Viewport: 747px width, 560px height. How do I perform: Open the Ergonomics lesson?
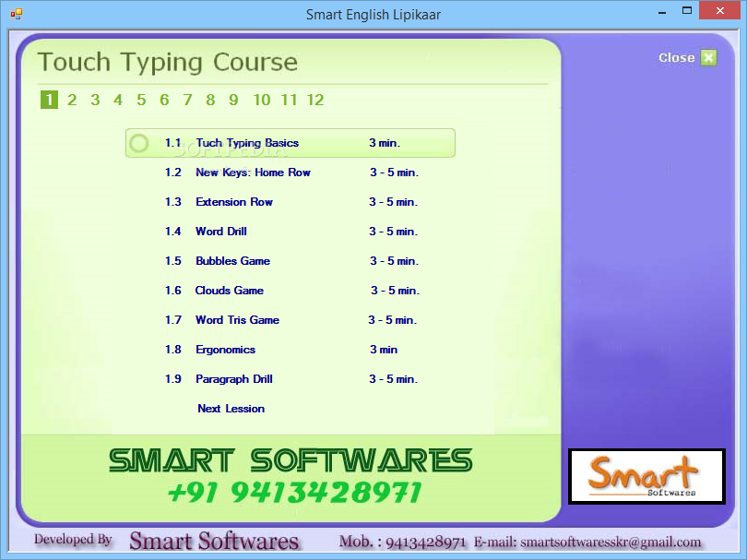click(x=225, y=350)
